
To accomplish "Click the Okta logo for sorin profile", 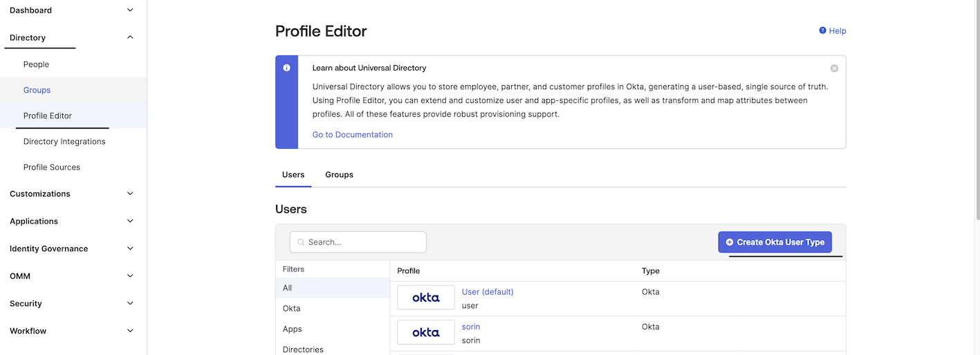I will (426, 332).
